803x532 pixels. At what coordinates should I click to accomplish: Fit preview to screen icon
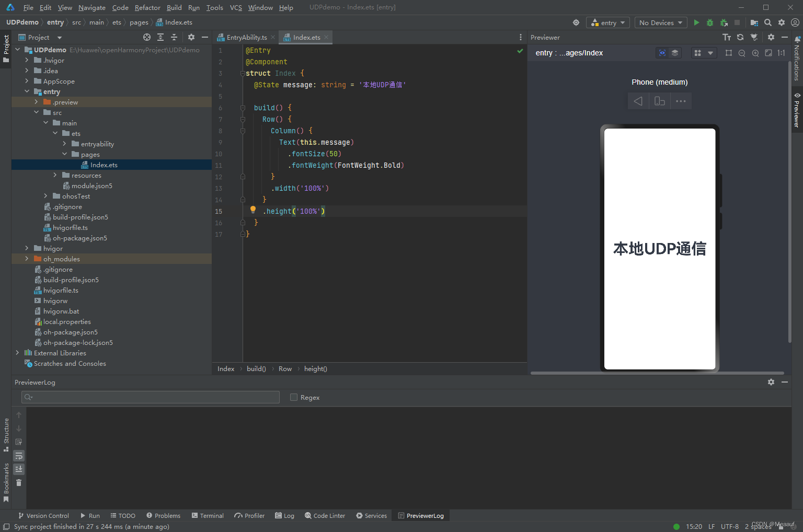pos(768,53)
